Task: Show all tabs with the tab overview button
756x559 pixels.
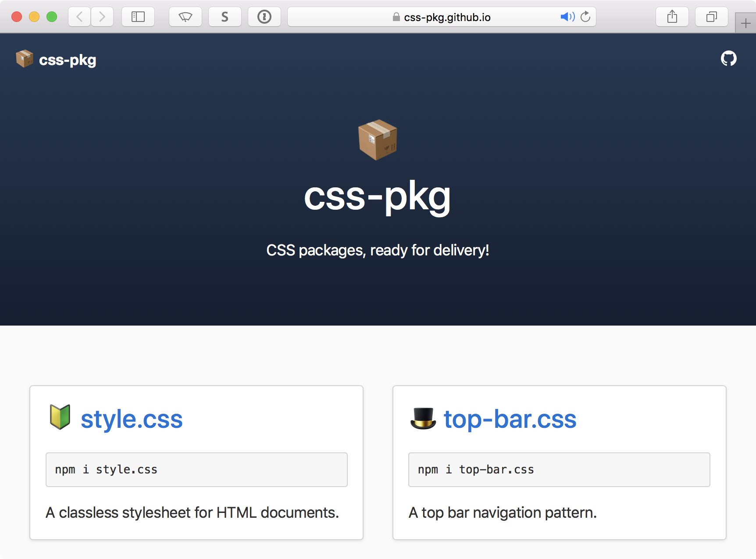Action: click(711, 17)
